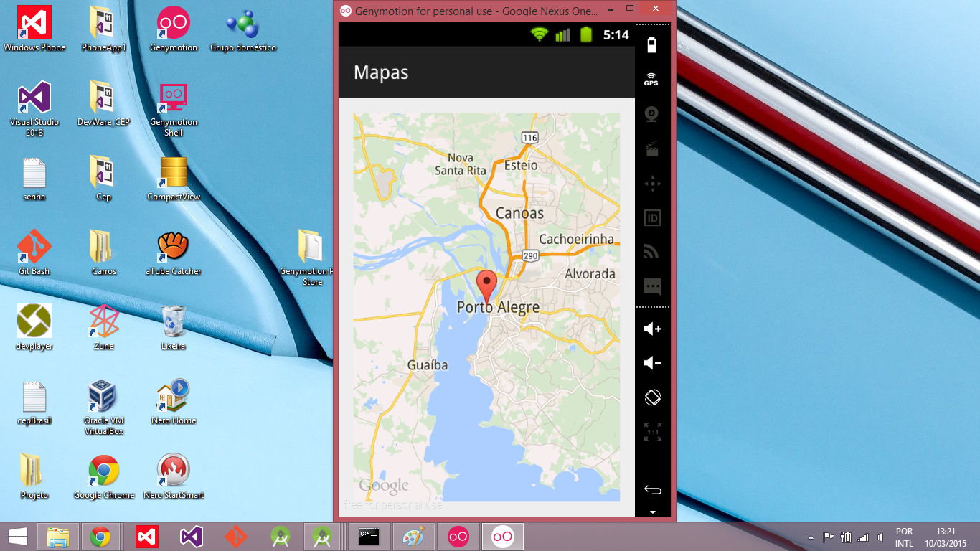The height and width of the screenshot is (551, 980).
Task: Open the SMS messaging widget
Action: (652, 286)
